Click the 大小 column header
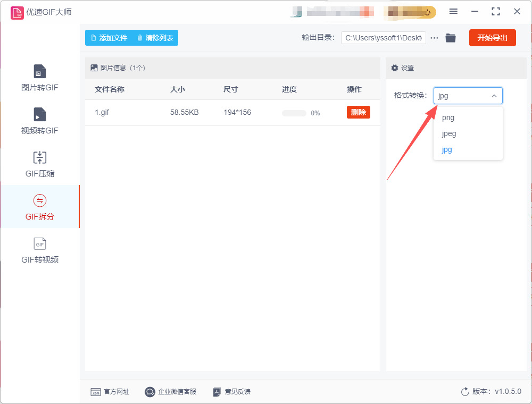Viewport: 532px width, 404px height. pos(178,89)
